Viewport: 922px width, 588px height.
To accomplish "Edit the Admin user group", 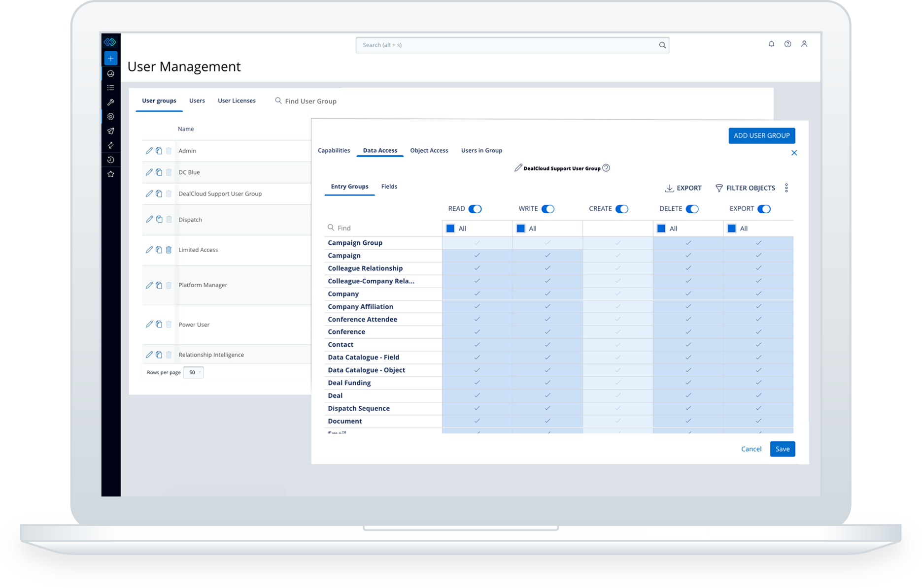I will click(x=149, y=151).
